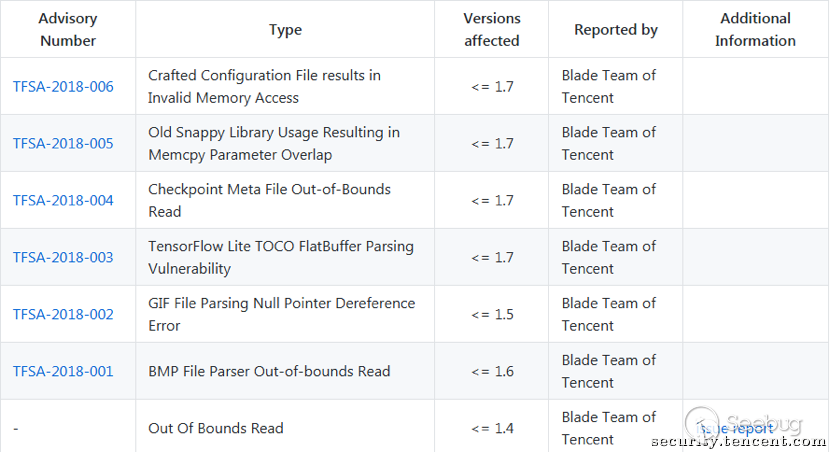Open the TFSA-2018-001 advisory link
This screenshot has height=452, width=830.
click(63, 372)
